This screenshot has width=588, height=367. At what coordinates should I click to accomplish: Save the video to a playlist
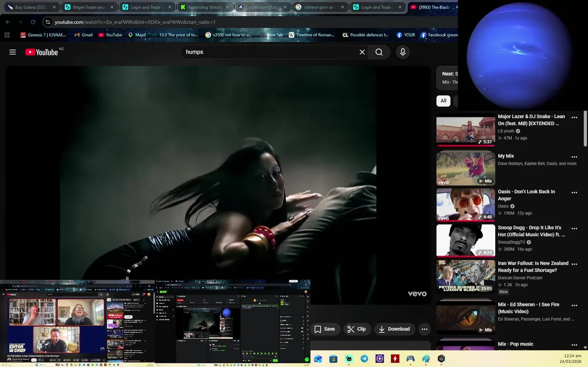(x=325, y=329)
